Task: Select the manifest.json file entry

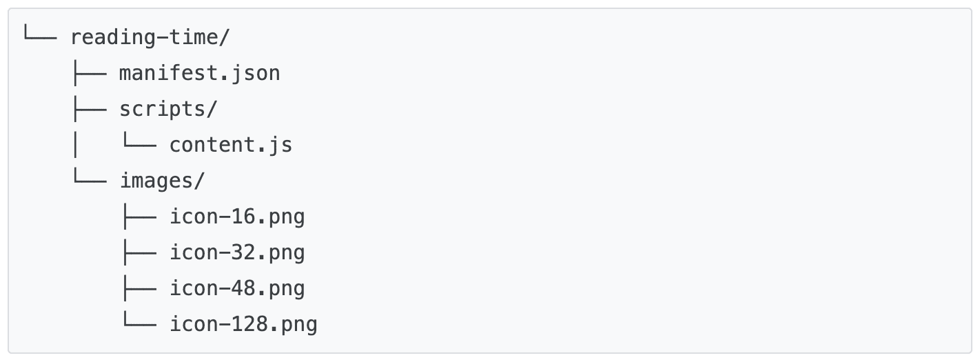Action: pos(199,73)
